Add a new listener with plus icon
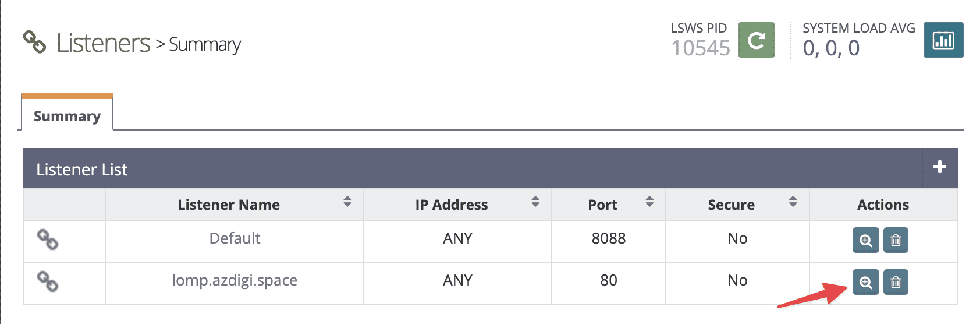The image size is (980, 324). tap(939, 167)
